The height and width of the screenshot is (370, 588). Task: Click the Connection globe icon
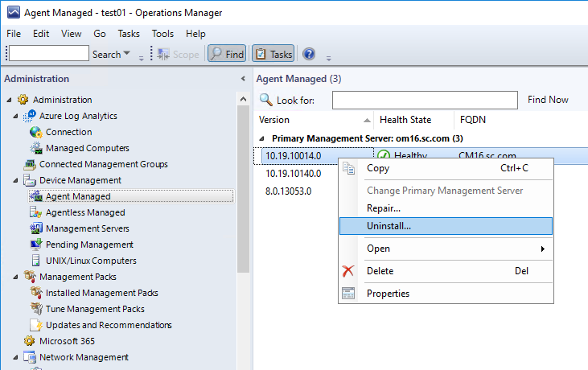click(35, 132)
